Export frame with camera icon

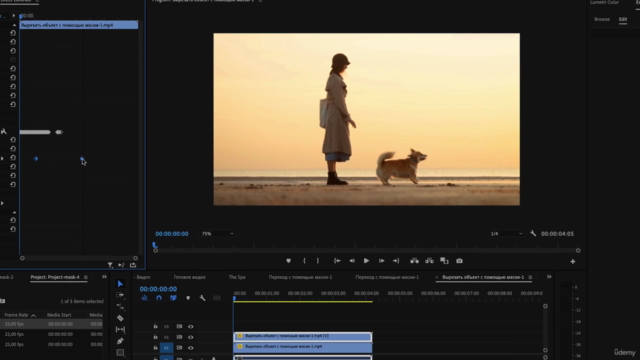459,261
